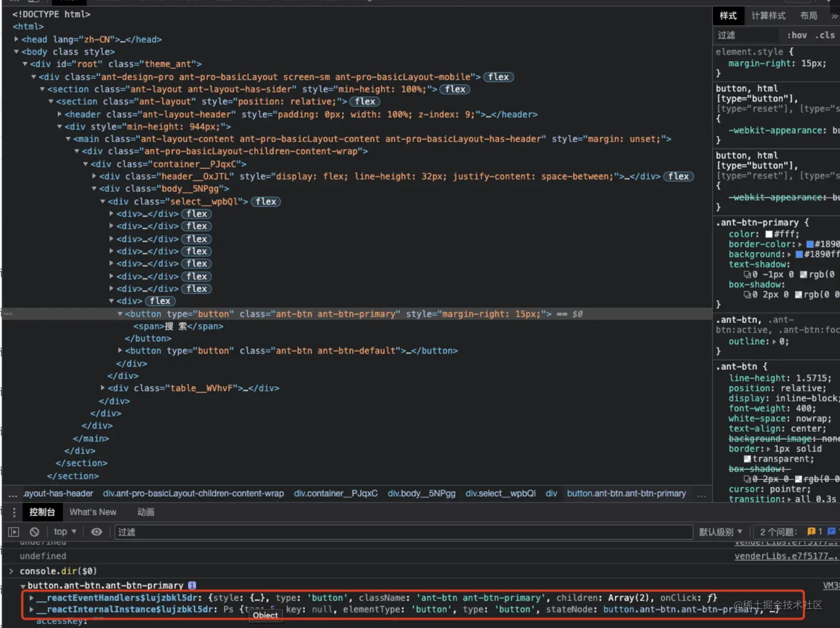Select the 控制台 console tab
Viewport: 840px width, 628px height.
(42, 512)
